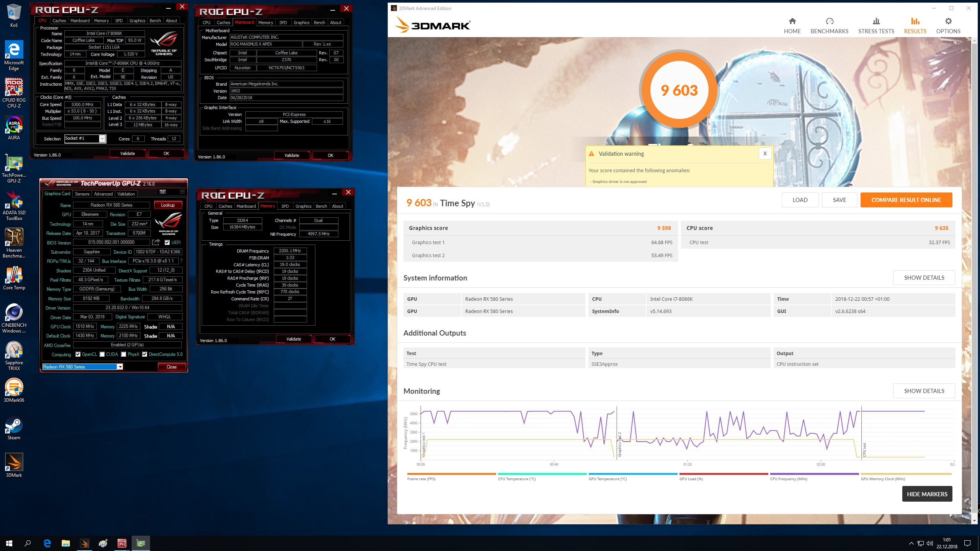
Task: Click GPU-Z screenshot camera icon
Action: point(163,192)
